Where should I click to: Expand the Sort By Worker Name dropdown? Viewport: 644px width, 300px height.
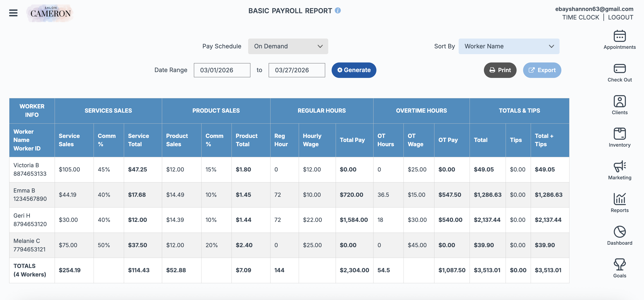(x=509, y=46)
